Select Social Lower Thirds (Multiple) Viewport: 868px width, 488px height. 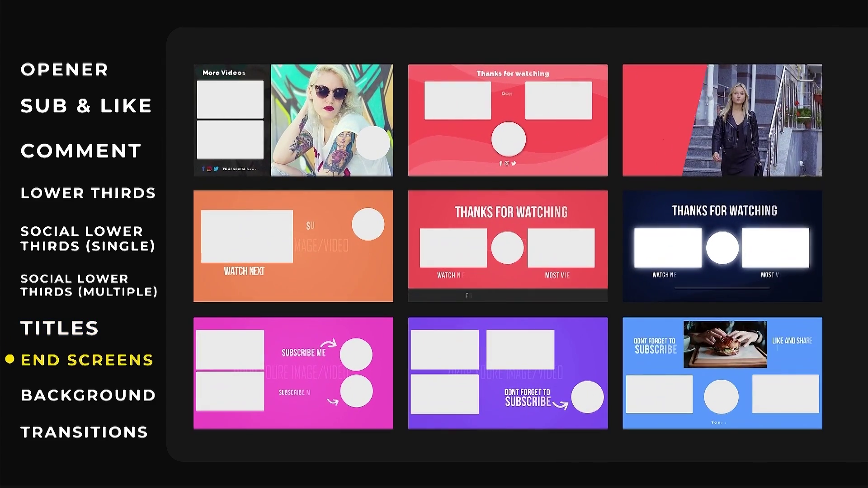89,285
